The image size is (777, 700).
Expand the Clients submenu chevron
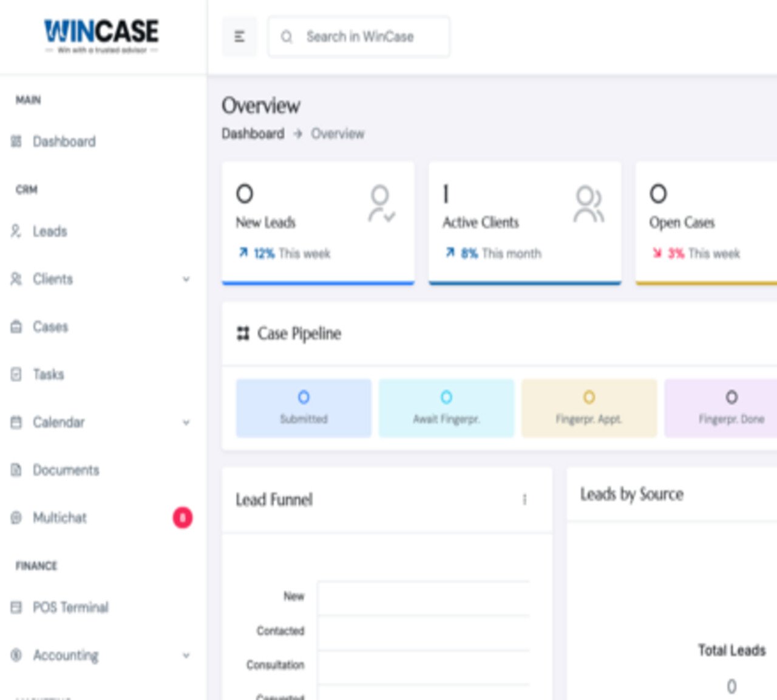pos(186,279)
